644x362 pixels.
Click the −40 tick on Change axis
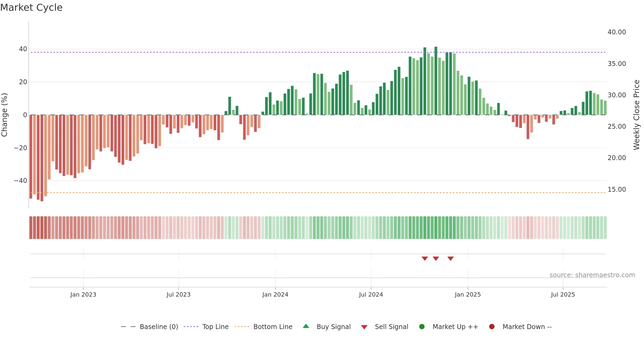(21, 181)
